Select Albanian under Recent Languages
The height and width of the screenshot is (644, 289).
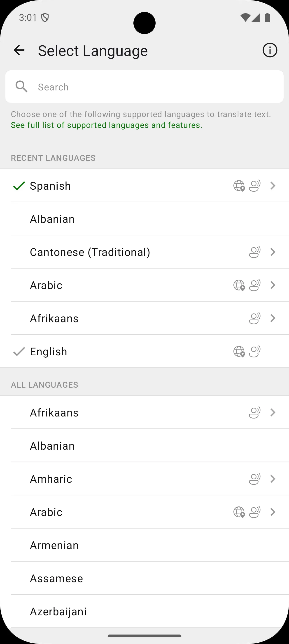coord(52,219)
